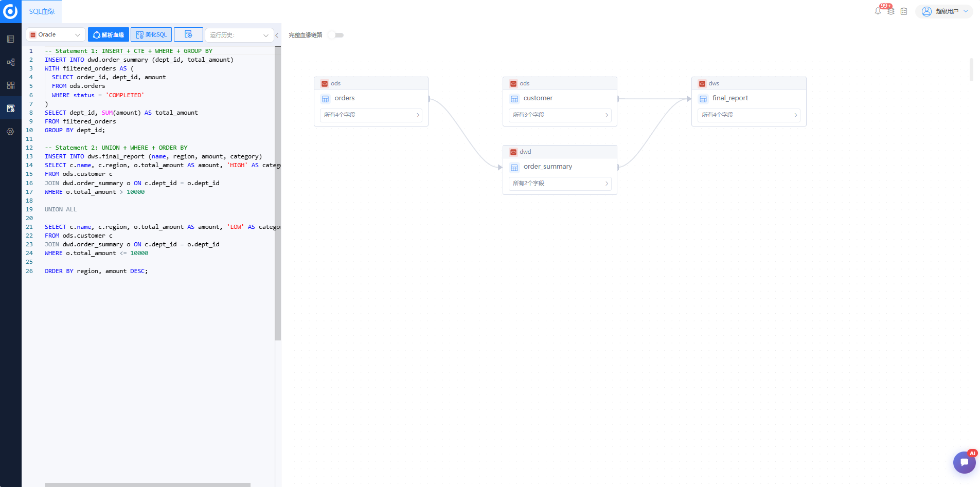
Task: Click the 解析血缘 button
Action: tap(109, 34)
